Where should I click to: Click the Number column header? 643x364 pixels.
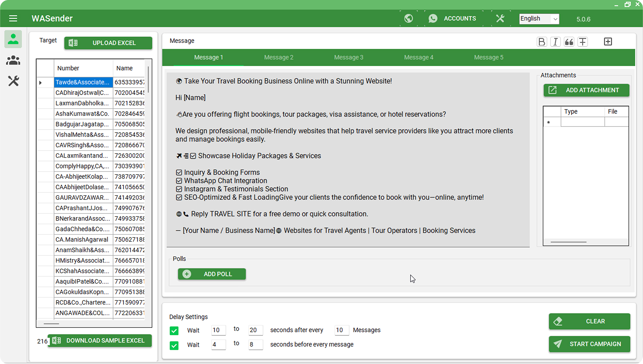click(83, 68)
